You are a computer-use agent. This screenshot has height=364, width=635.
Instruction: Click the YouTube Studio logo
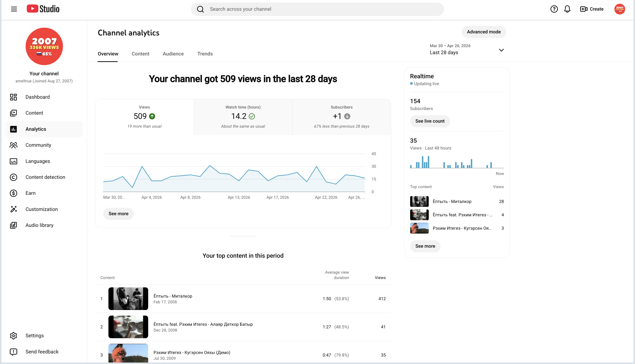click(43, 9)
